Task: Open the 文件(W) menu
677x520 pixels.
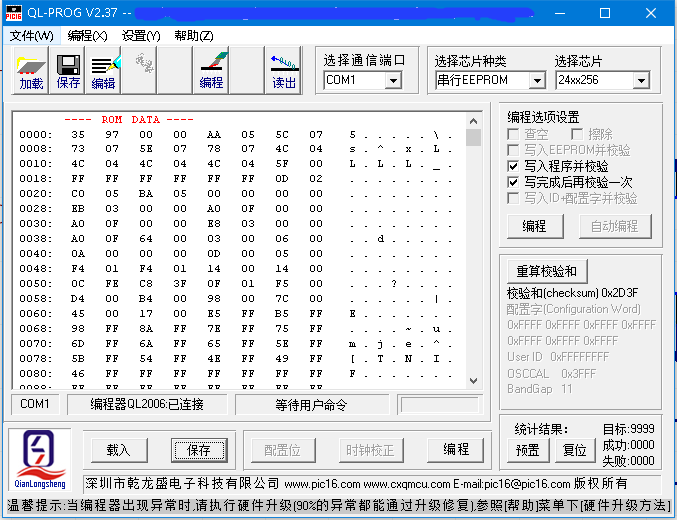Action: (x=32, y=36)
